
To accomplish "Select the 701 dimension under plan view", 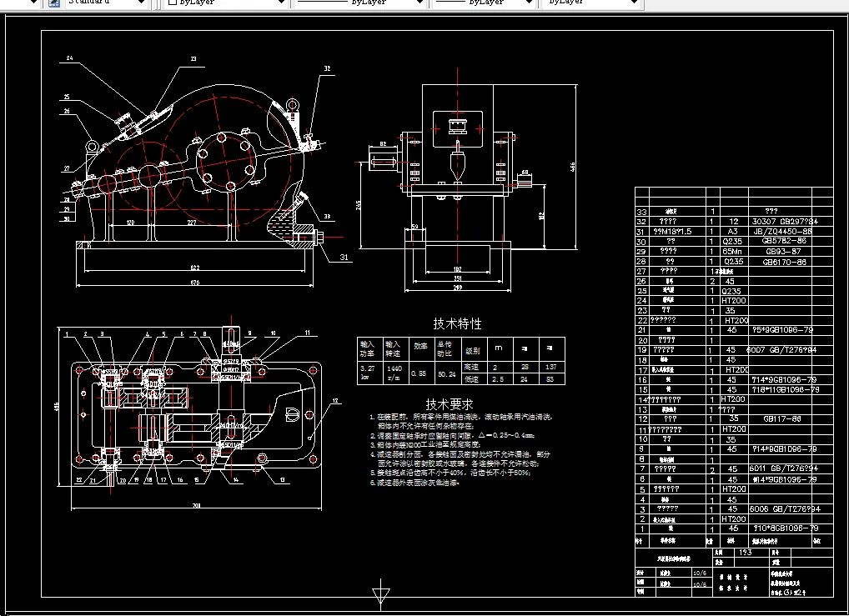I will 196,506.
